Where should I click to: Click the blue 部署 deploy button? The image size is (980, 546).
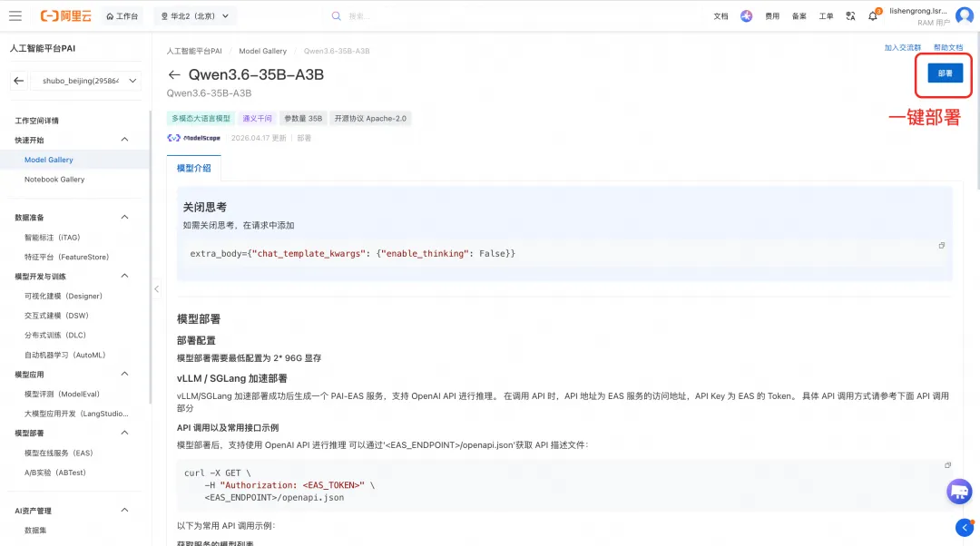click(x=945, y=73)
